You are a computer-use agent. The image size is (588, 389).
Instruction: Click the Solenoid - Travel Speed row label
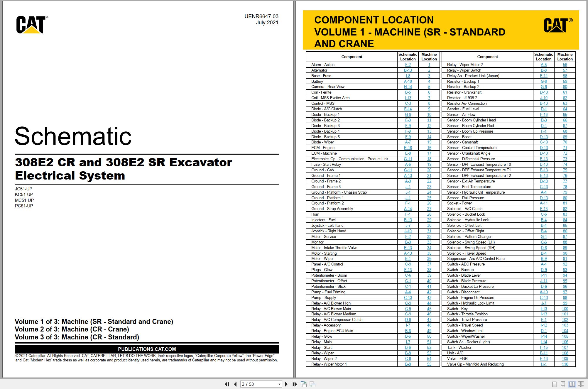coord(467,253)
